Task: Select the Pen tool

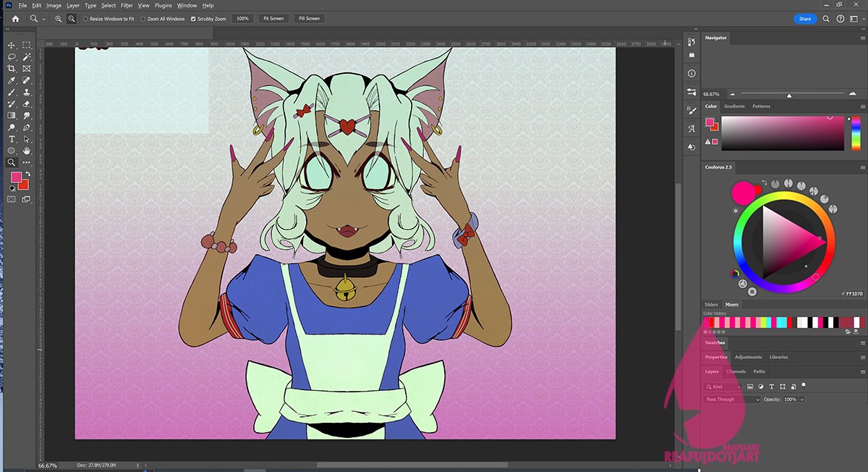Action: [x=27, y=127]
